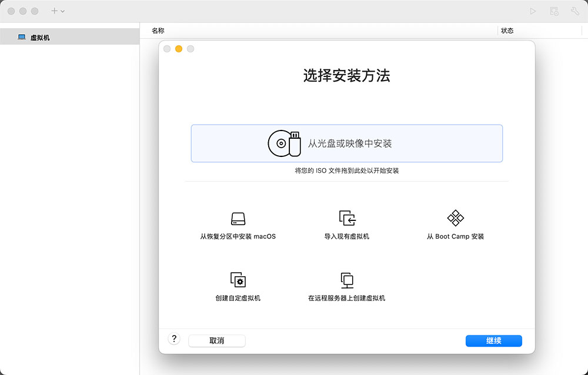Click the 名称 column header
Screen dimensions: 588x375
coord(155,30)
